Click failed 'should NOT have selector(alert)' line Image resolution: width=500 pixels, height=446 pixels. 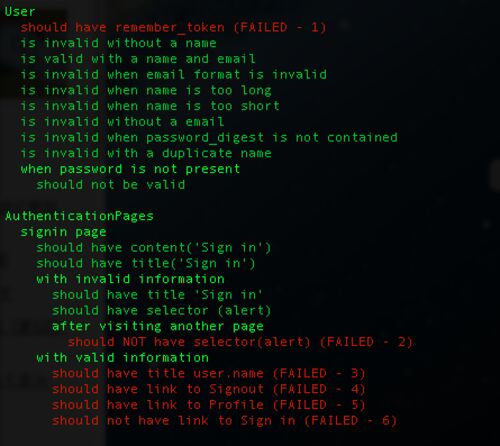coord(240,342)
